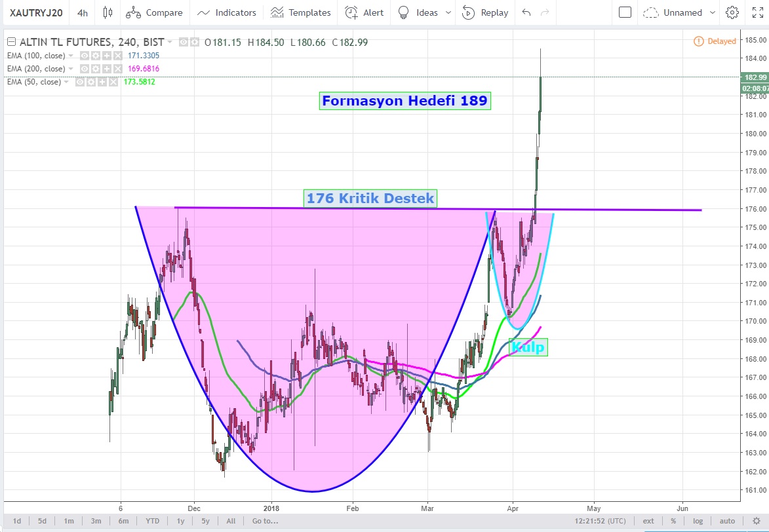Select the YTD time range
Viewport: 769px width, 532px height.
point(152,521)
